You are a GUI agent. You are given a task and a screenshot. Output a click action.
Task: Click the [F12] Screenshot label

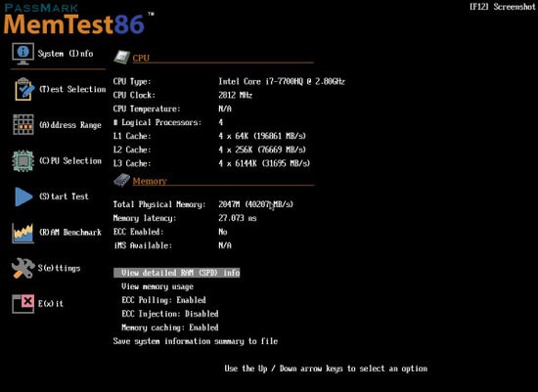click(x=503, y=7)
